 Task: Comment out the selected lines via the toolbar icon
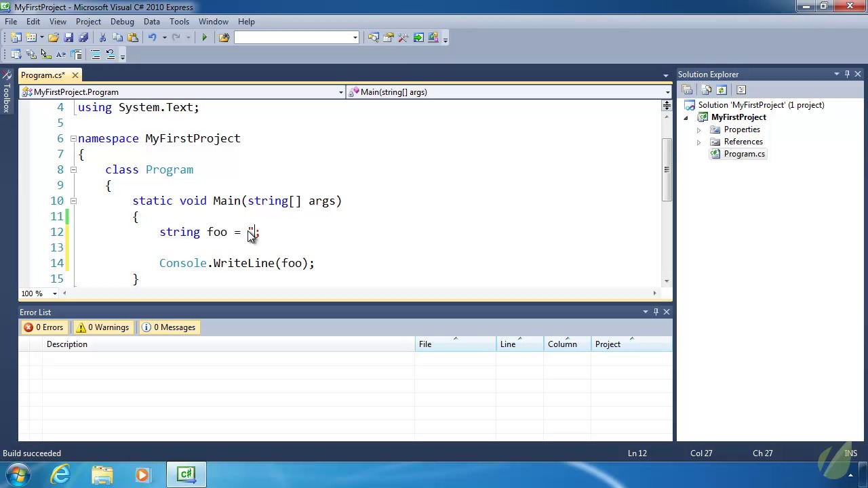coord(96,54)
